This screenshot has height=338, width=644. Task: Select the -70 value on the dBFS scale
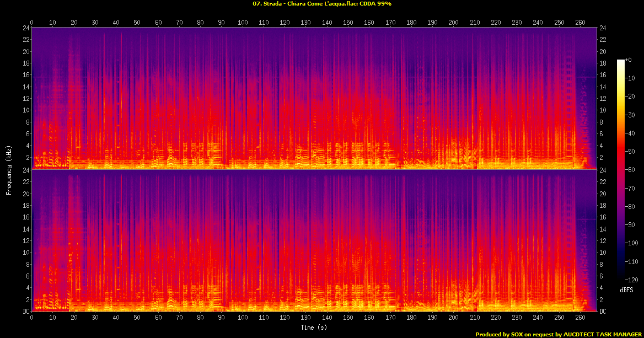(x=630, y=188)
